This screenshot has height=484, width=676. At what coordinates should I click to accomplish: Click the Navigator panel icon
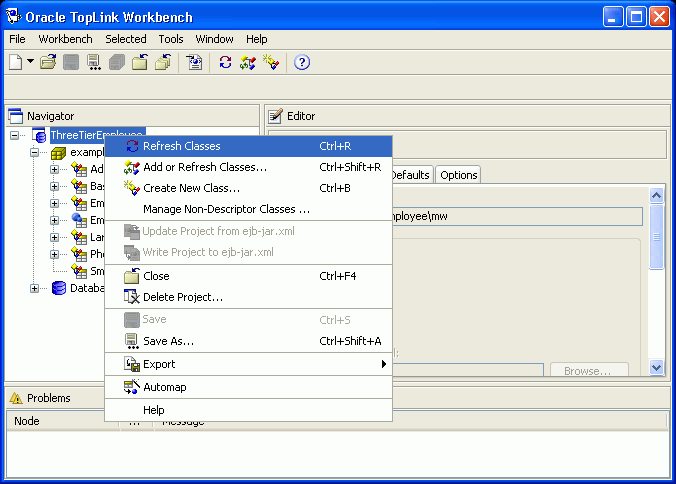pos(16,116)
